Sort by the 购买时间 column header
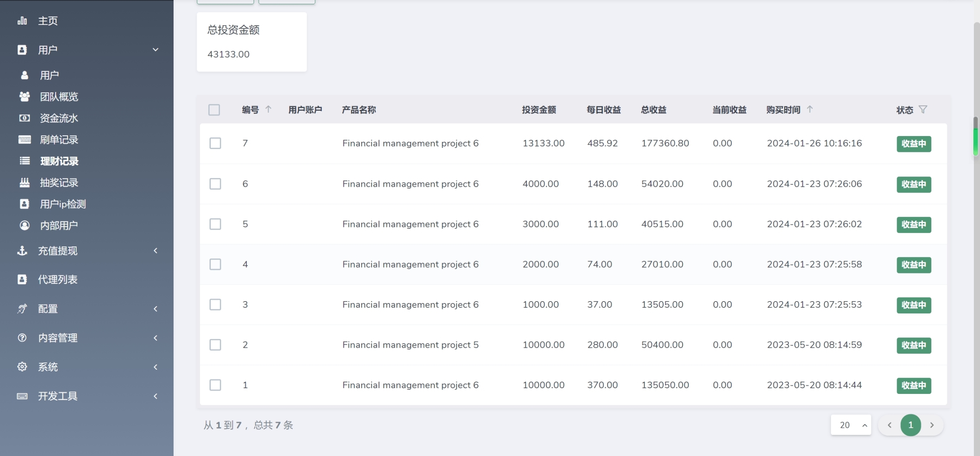The image size is (980, 456). point(783,110)
